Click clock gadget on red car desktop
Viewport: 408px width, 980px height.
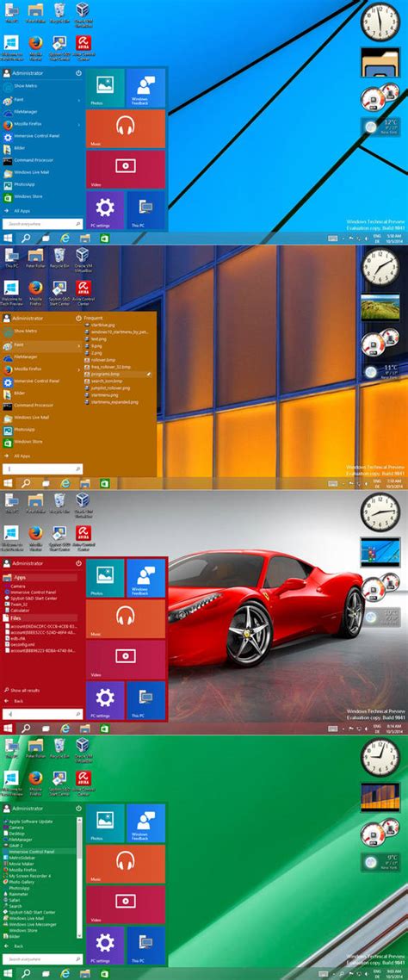tap(381, 512)
